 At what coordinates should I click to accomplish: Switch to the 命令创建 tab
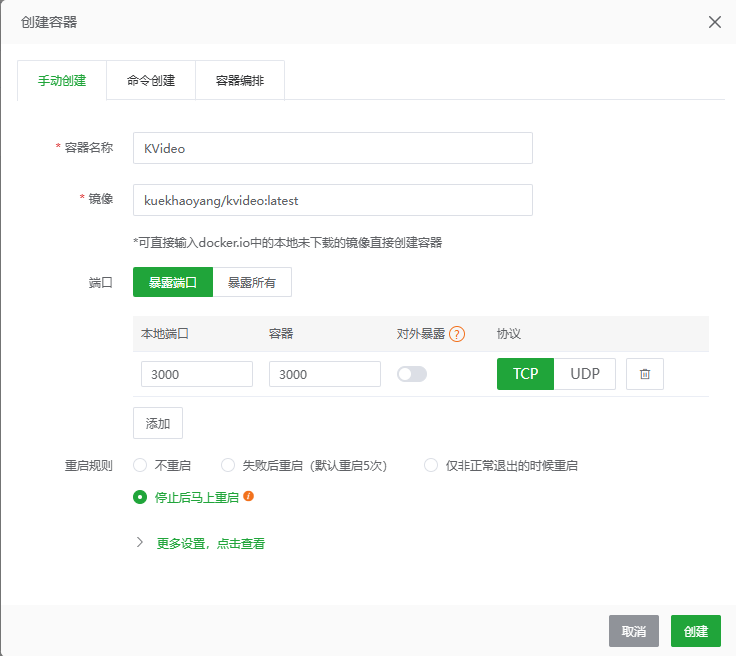coord(151,81)
